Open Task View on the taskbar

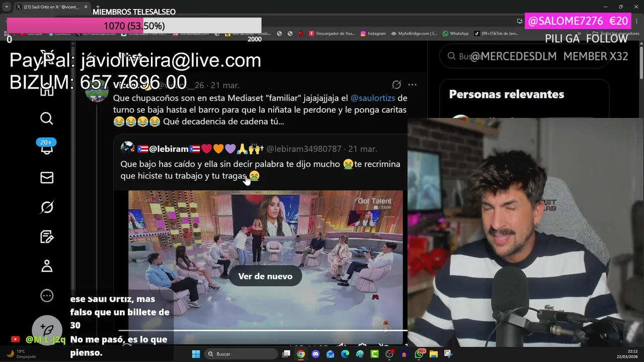(286, 354)
